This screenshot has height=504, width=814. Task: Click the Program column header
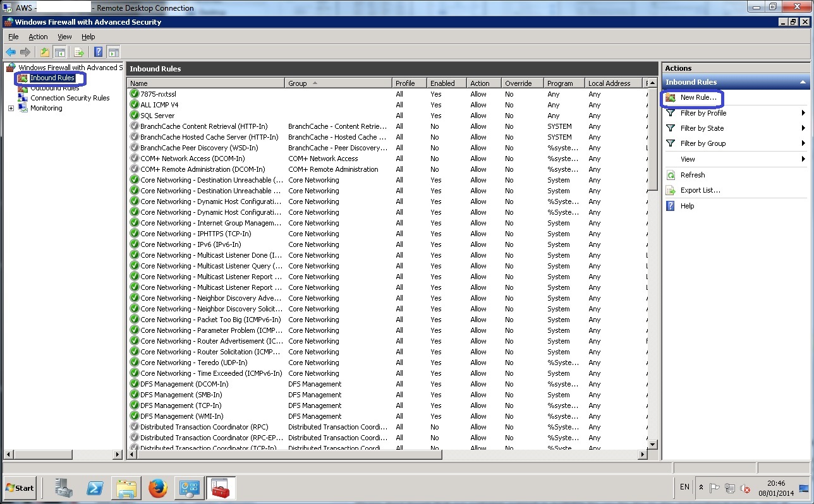pos(564,83)
